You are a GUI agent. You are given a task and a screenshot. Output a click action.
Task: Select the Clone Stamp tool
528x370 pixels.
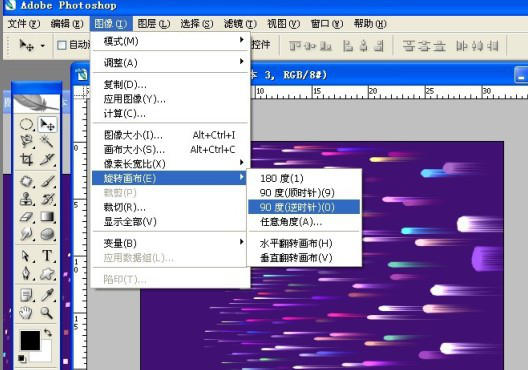click(x=26, y=199)
